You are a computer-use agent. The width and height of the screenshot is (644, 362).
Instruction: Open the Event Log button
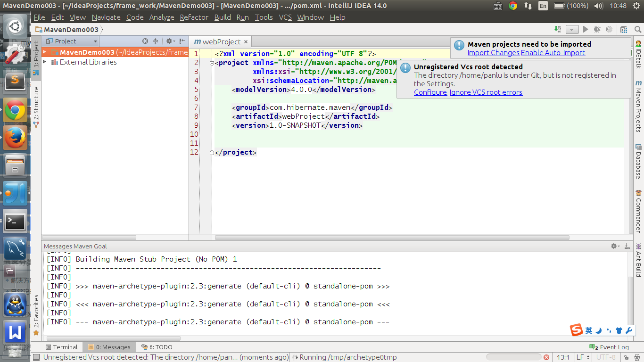609,347
